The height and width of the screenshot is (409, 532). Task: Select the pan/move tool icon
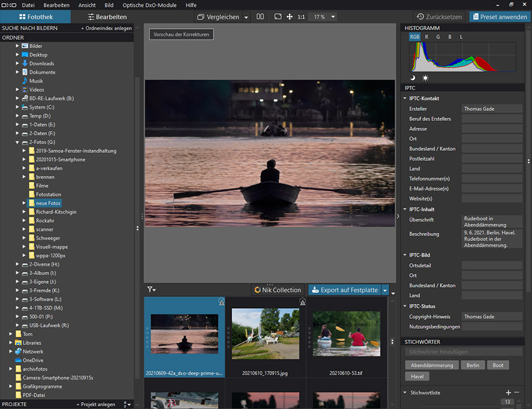pyautogui.click(x=290, y=17)
